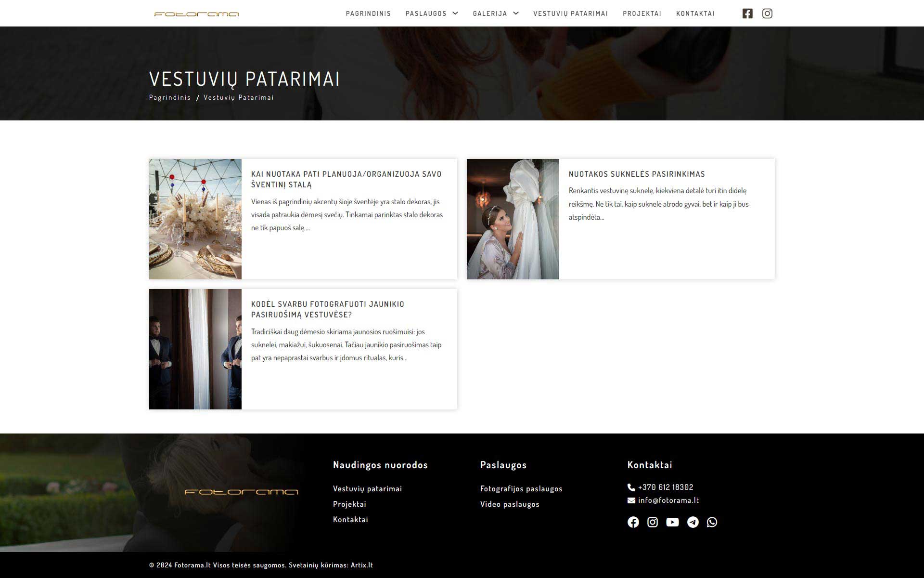The width and height of the screenshot is (924, 578).
Task: Click excerpt text starting 'Tradiciškai daug dėmesio'
Action: tap(346, 345)
